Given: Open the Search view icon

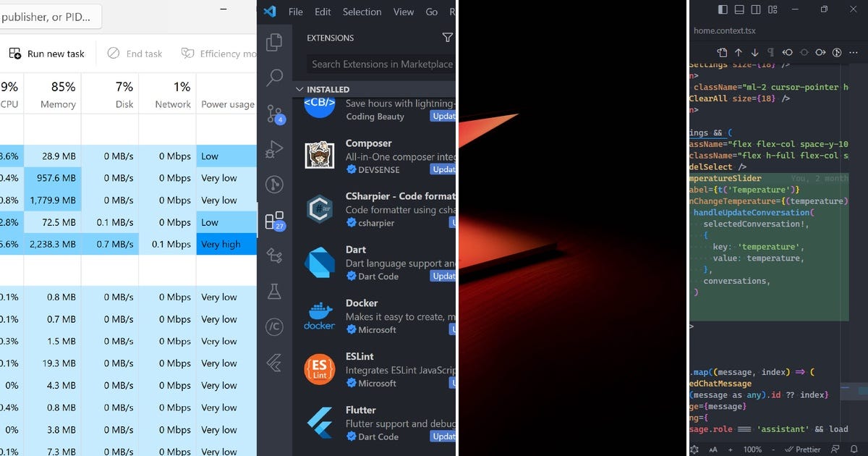Looking at the screenshot, I should click(275, 77).
